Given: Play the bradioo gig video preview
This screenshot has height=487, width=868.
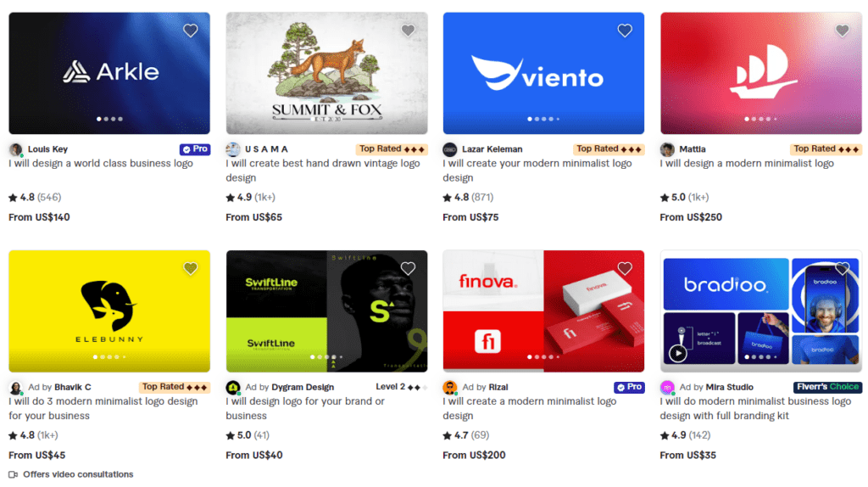Looking at the screenshot, I should [677, 353].
